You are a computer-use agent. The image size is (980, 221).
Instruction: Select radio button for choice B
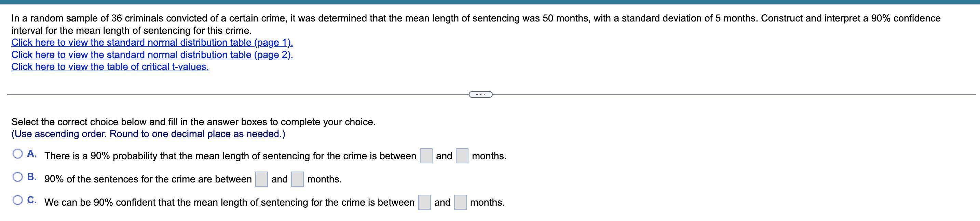pos(18,177)
